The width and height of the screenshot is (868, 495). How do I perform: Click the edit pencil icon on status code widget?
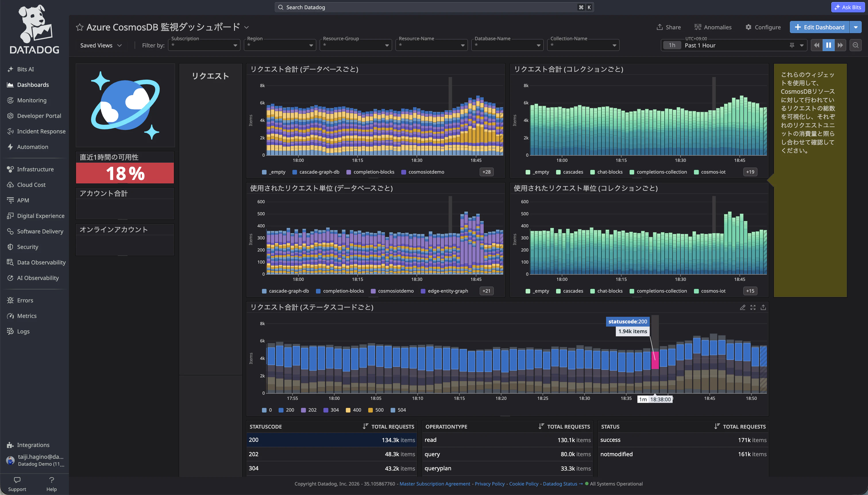coord(743,307)
